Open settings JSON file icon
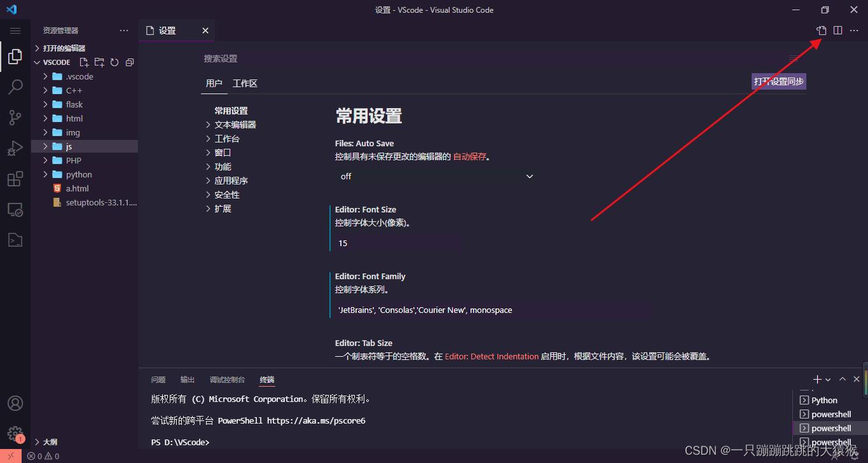This screenshot has height=463, width=868. [x=822, y=31]
